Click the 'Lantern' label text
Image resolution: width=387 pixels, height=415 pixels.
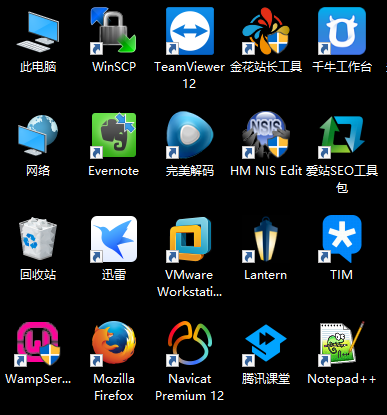tap(266, 275)
